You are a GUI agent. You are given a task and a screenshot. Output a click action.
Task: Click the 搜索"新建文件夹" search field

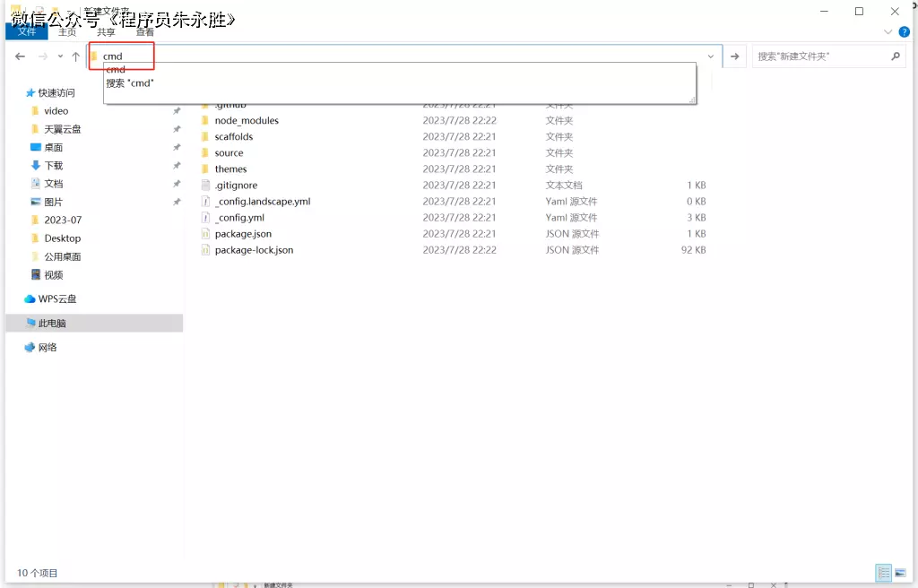pyautogui.click(x=820, y=56)
